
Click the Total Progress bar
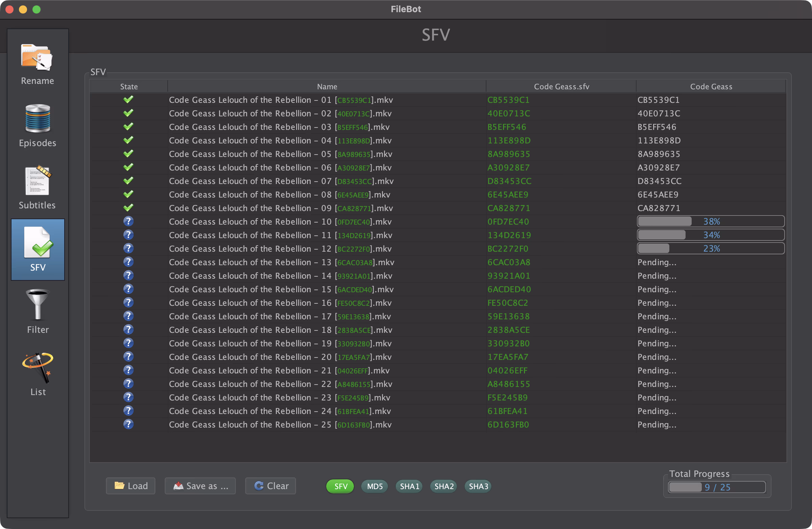[x=717, y=487]
